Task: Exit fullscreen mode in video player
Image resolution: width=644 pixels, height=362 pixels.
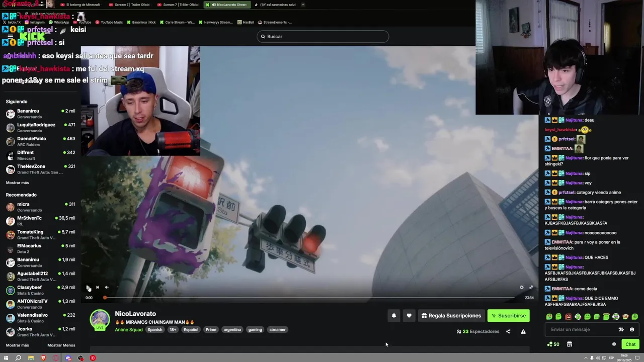Action: coord(531,288)
